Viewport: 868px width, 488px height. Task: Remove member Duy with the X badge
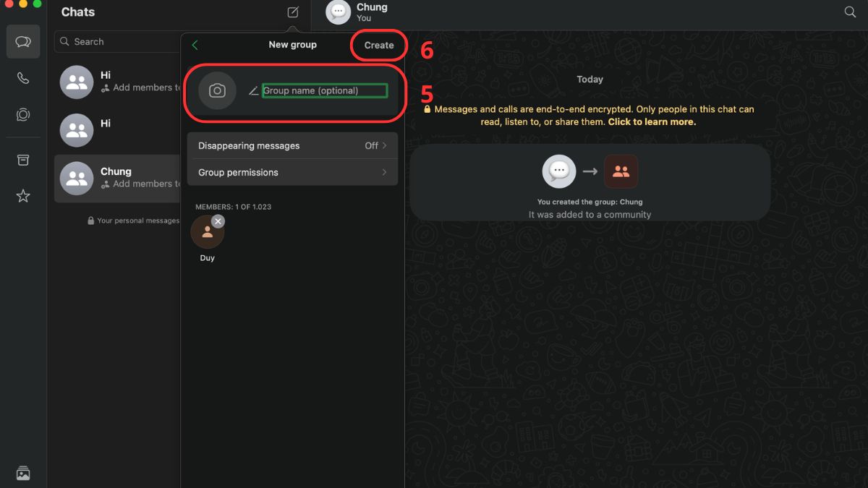click(218, 221)
